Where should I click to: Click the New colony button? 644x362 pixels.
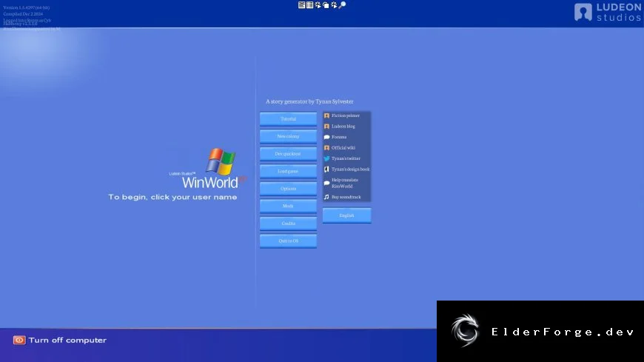(288, 136)
